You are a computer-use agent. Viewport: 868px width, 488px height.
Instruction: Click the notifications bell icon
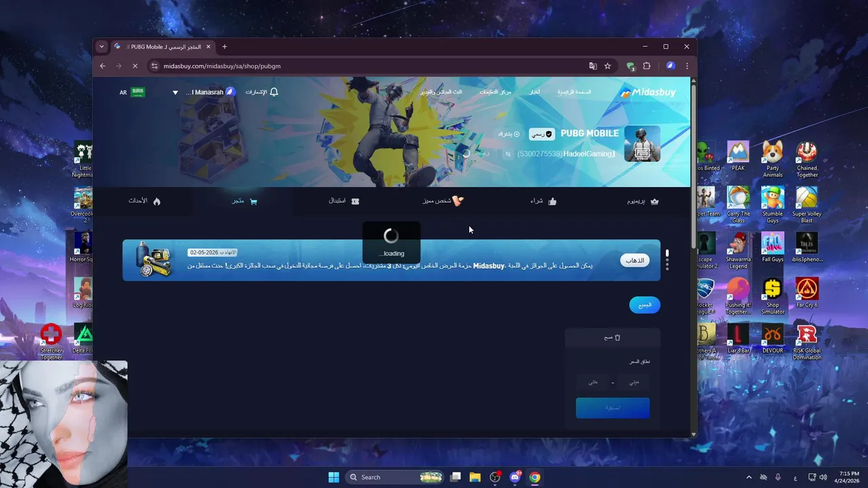point(274,91)
